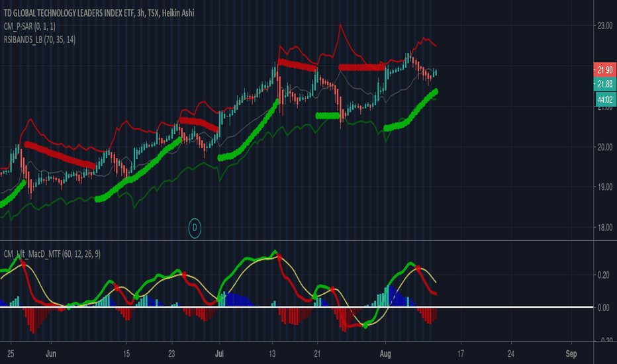Click the 15 date label on time axis

click(126, 353)
